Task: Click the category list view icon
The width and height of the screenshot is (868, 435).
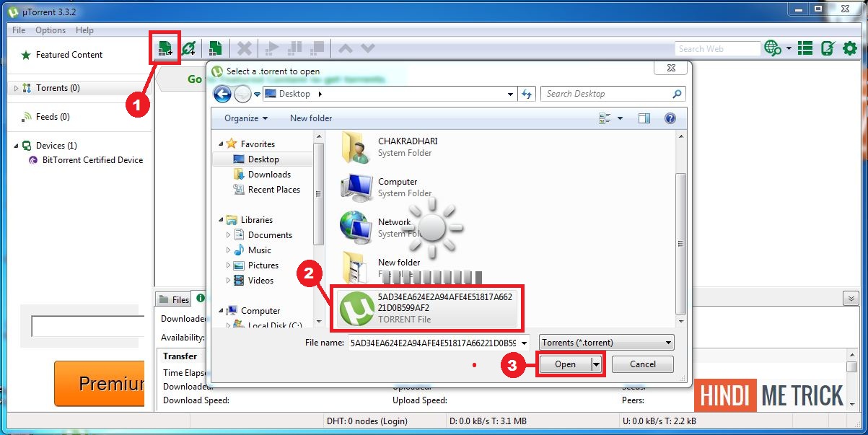Action: click(805, 48)
